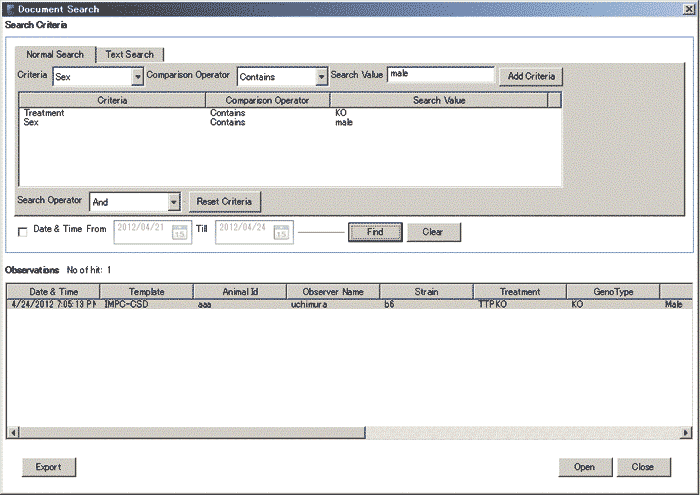Run the search with Find button
Screen dimensions: 700x495
(375, 232)
